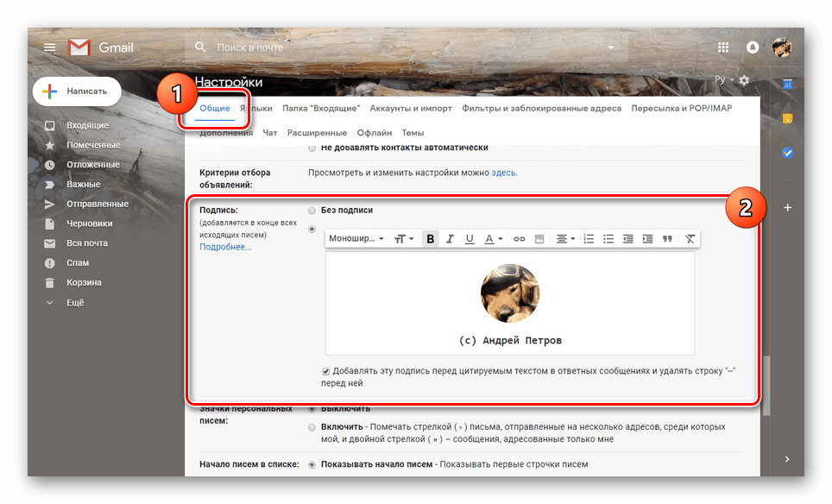Open the font family dropdown 'Моношир...'
Image resolution: width=832 pixels, height=504 pixels.
click(356, 239)
